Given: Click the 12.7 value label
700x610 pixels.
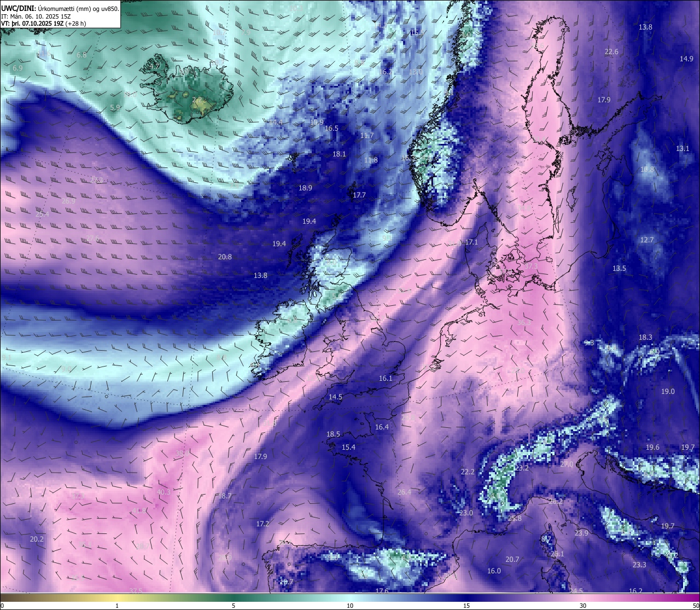Looking at the screenshot, I should [x=647, y=240].
